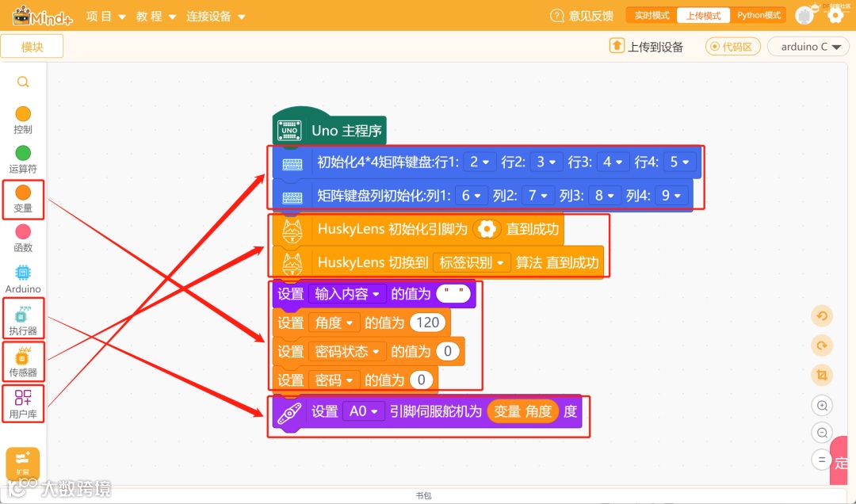The width and height of the screenshot is (856, 504).
Task: Click the Mind+ logo
Action: point(43,17)
